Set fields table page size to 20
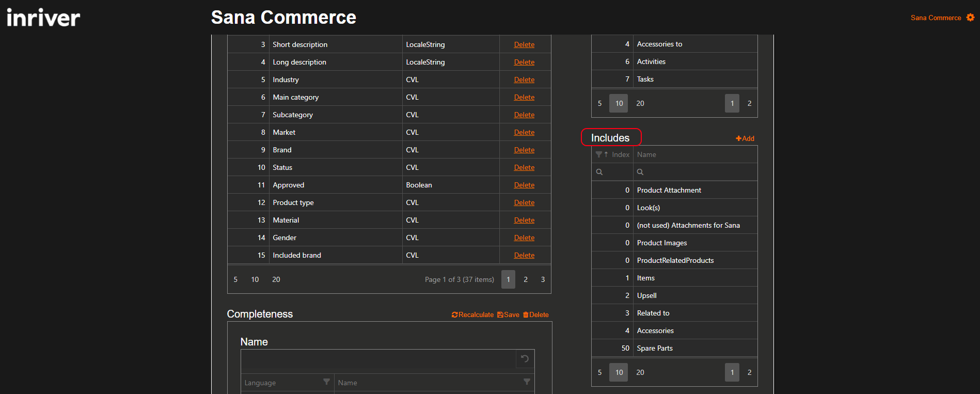 coord(276,279)
